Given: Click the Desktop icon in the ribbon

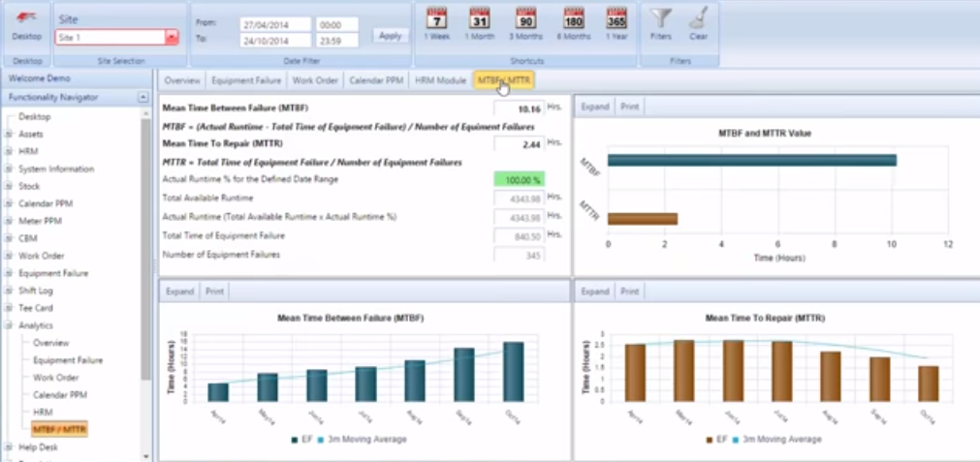Looking at the screenshot, I should tap(26, 20).
